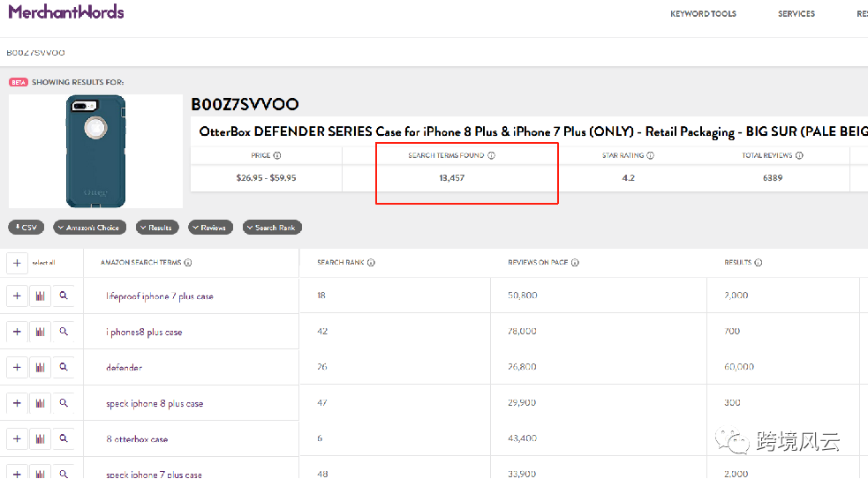Show info for Price label

pyautogui.click(x=277, y=155)
